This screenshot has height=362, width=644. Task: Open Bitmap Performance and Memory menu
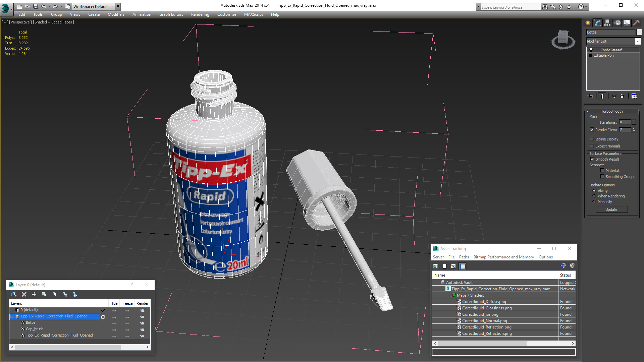(503, 257)
